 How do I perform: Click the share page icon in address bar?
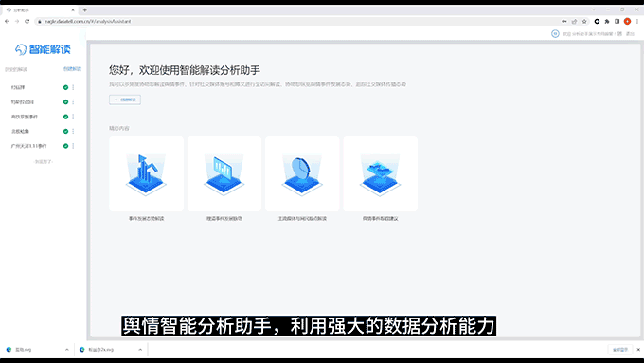pyautogui.click(x=574, y=22)
